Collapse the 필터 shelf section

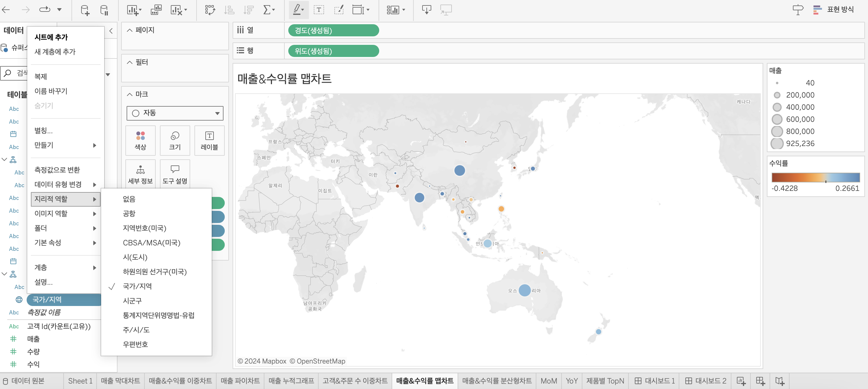129,62
